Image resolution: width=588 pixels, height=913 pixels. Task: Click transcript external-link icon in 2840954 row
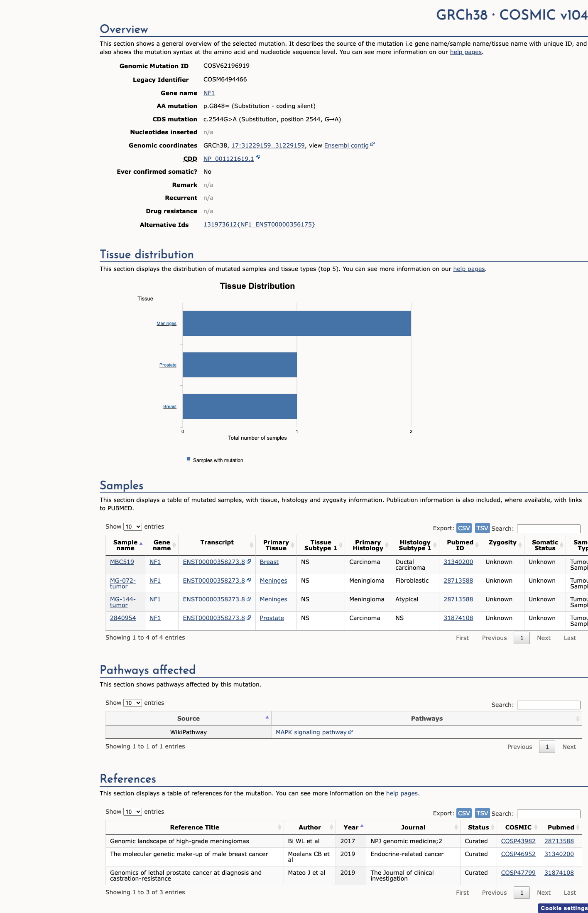click(249, 618)
